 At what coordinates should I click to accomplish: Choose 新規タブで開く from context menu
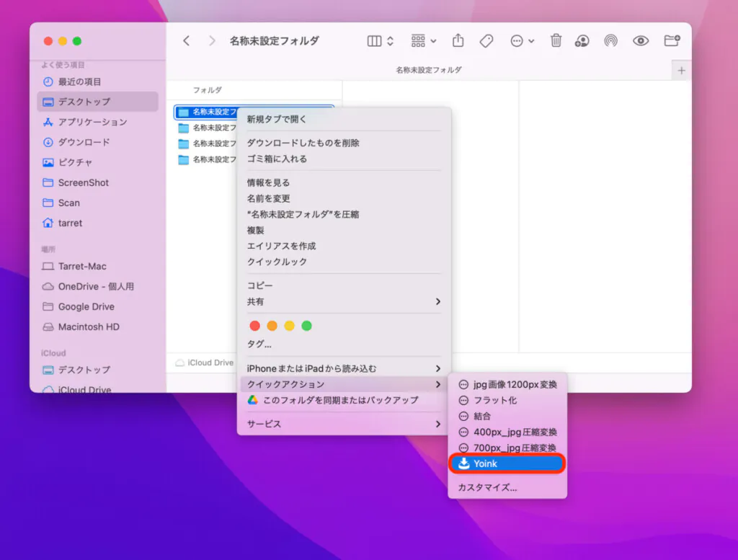pyautogui.click(x=344, y=120)
